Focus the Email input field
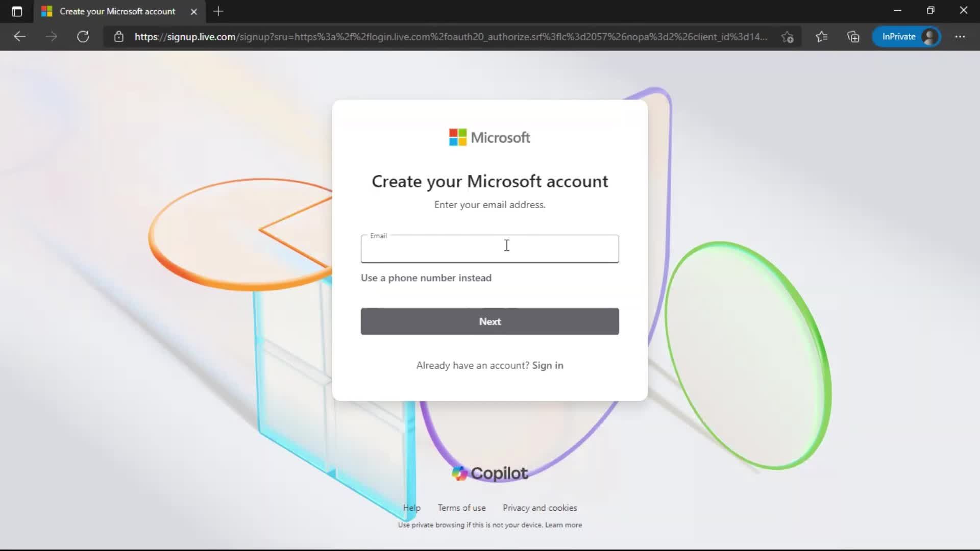The image size is (980, 551). tap(489, 249)
